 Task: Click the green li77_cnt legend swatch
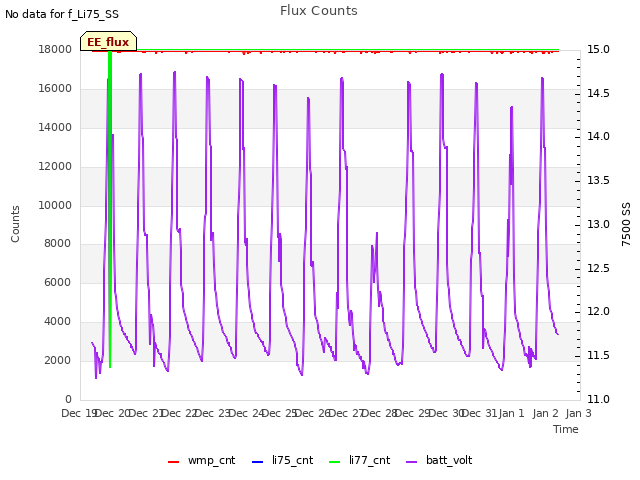334,462
